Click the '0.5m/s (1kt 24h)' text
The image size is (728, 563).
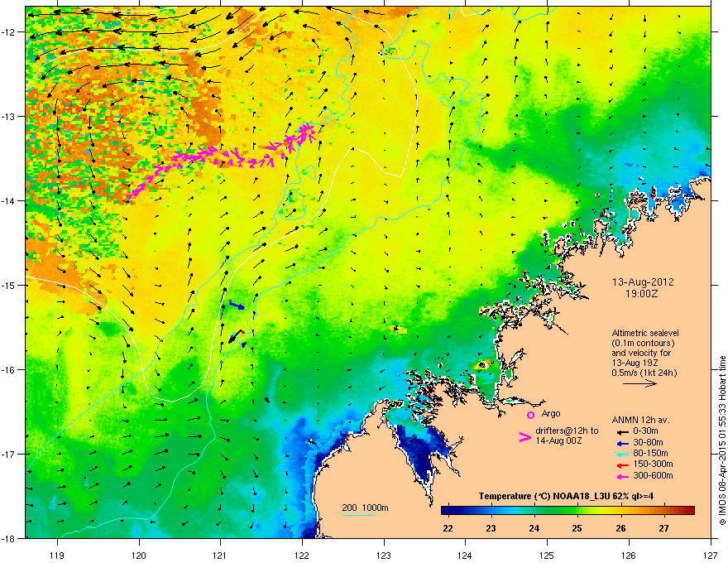[644, 373]
